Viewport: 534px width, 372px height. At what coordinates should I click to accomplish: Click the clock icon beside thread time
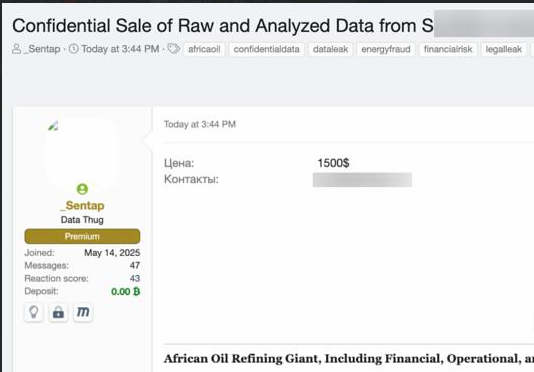click(x=74, y=49)
